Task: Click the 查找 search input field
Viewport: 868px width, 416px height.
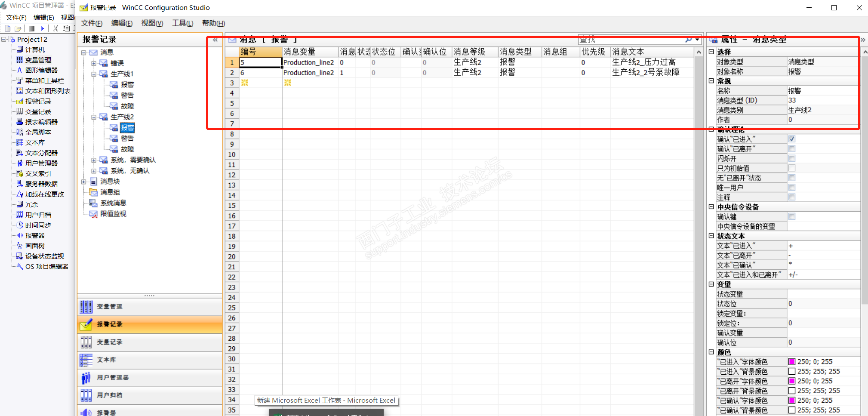Action: coord(631,40)
